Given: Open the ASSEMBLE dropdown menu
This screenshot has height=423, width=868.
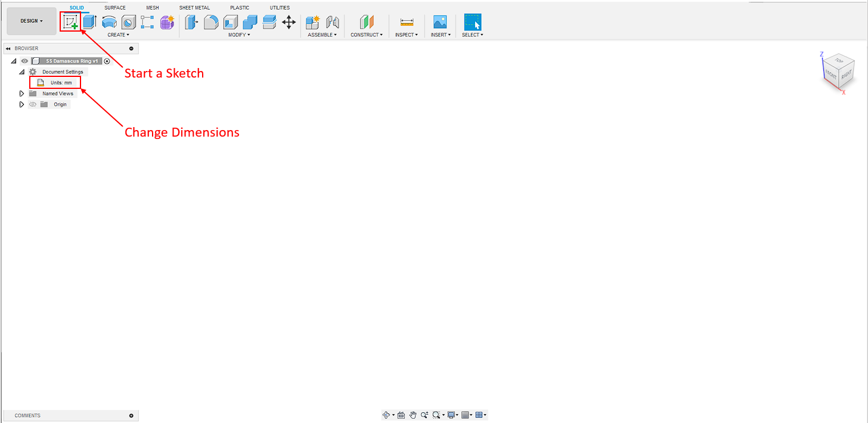Looking at the screenshot, I should tap(322, 35).
